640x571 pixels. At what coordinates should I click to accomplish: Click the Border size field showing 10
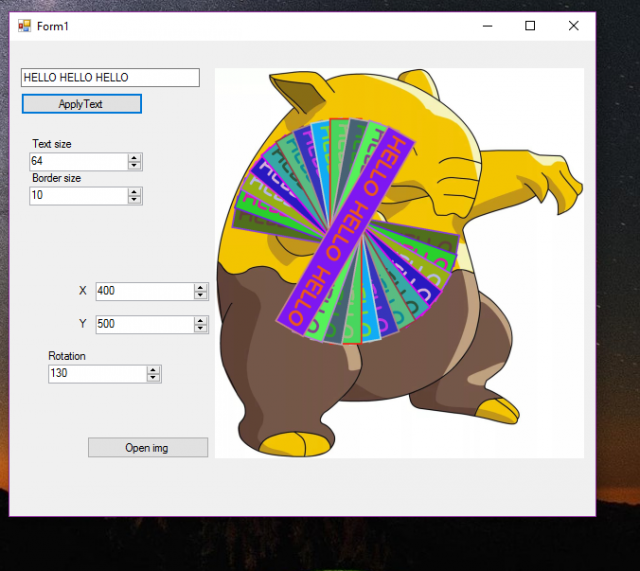click(x=79, y=196)
